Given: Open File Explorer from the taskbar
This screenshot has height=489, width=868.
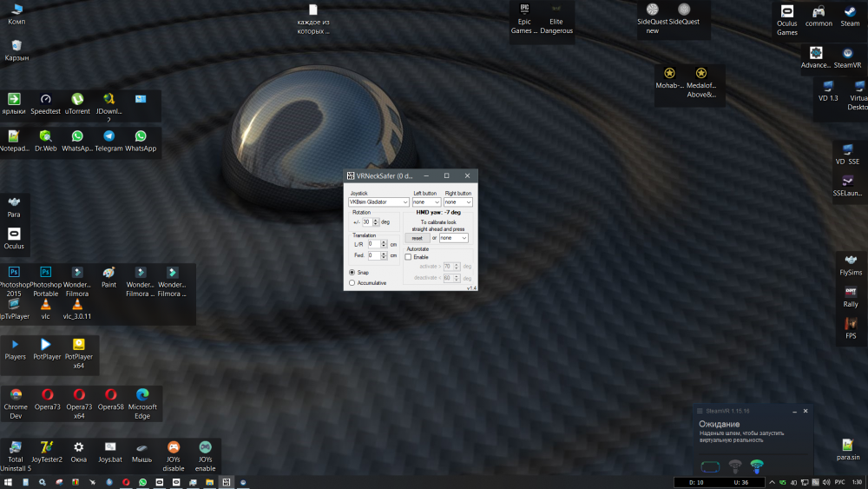Looking at the screenshot, I should tap(210, 482).
